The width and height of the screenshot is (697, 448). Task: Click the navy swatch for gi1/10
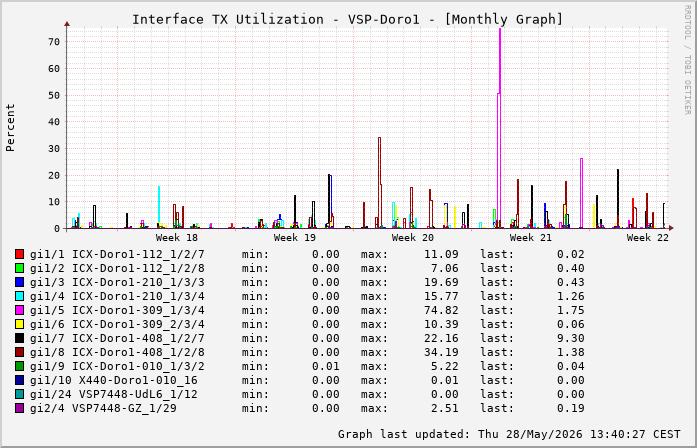20,380
